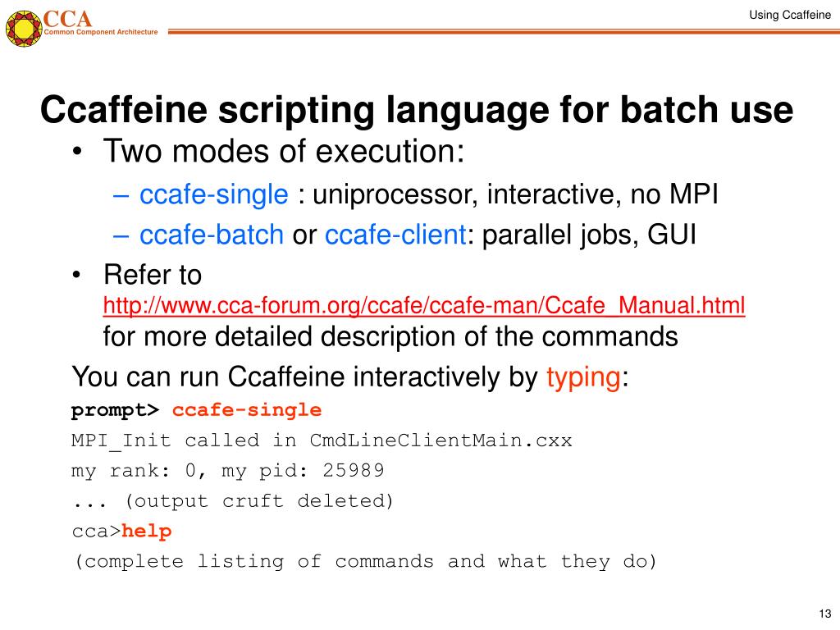The width and height of the screenshot is (840, 630).
Task: Click 'parallel jobs, GUI' text
Action: (589, 235)
